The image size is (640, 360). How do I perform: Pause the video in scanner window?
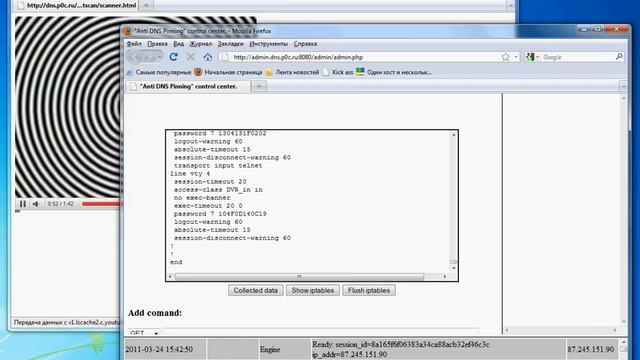23,203
